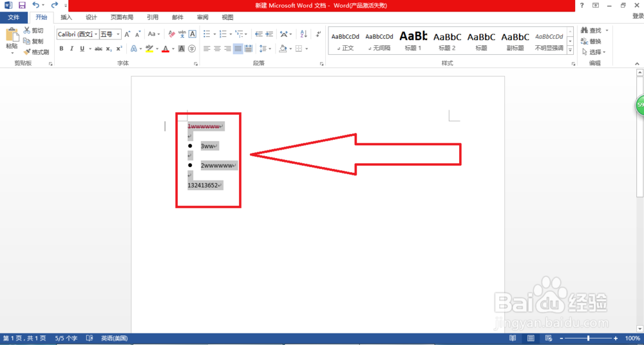Activate the Format Painter (格式刷)
The image size is (644, 345).
36,52
